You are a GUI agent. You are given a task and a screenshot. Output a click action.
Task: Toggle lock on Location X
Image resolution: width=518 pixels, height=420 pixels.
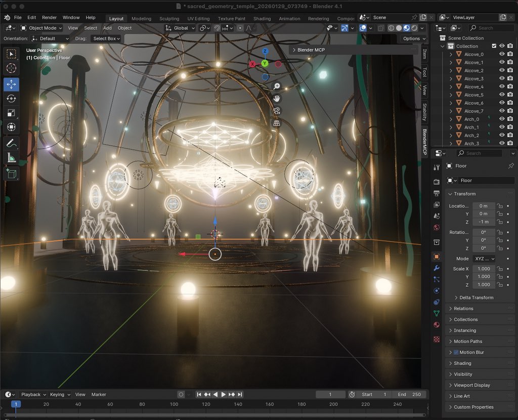500,206
